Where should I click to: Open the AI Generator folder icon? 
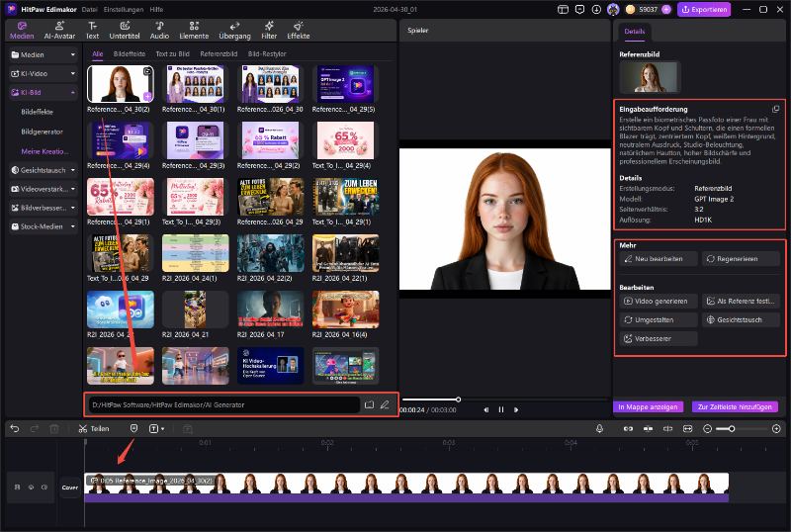coord(369,404)
